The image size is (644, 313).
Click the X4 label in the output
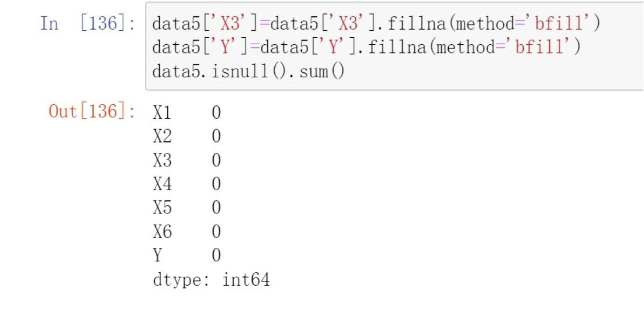coord(162,184)
